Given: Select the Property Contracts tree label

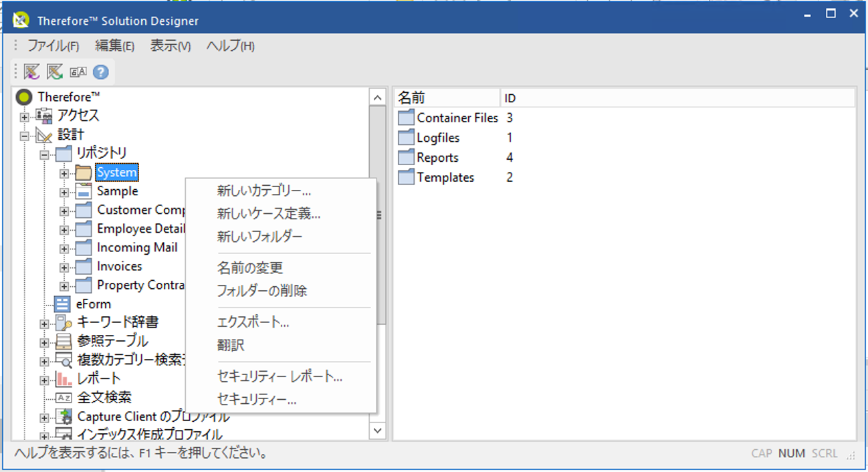Looking at the screenshot, I should 140,285.
